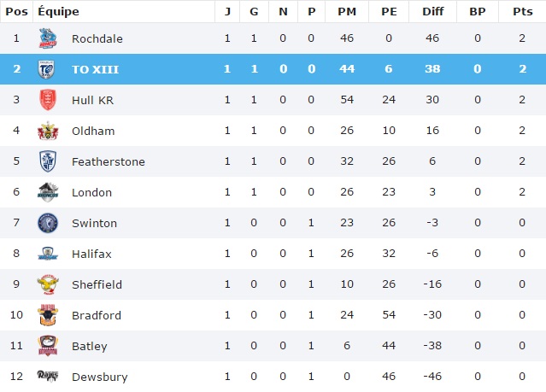Click the Batley team crest
546x392 pixels.
click(x=47, y=346)
